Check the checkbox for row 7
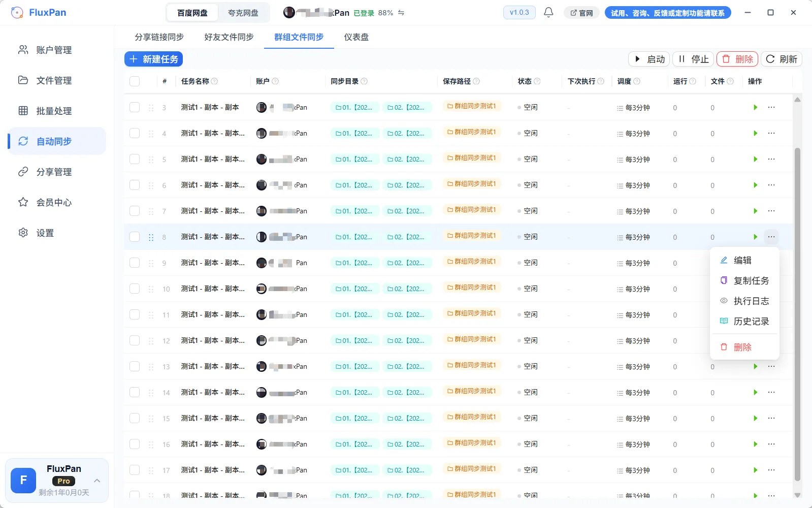Screen dimensions: 812x508 point(135,211)
